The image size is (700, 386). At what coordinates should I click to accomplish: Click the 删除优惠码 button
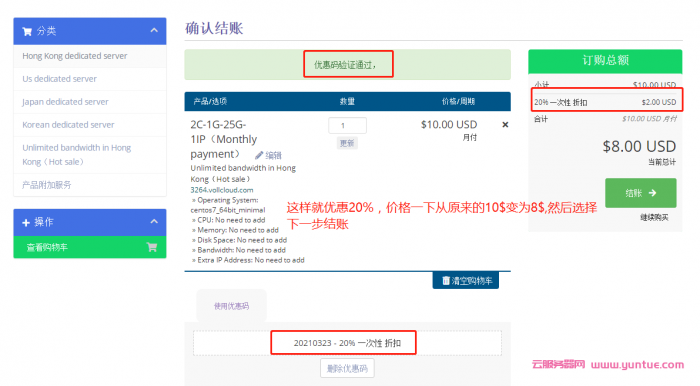click(x=347, y=369)
